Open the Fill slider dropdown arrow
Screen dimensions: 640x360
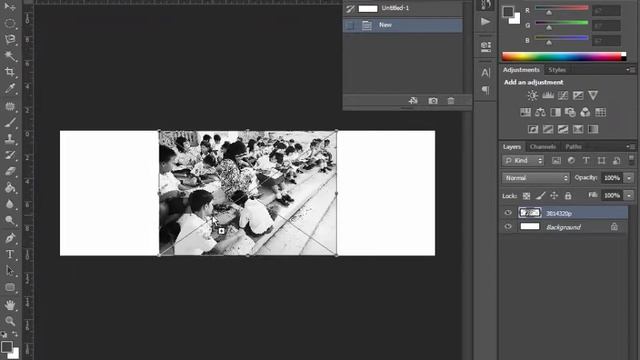(629, 196)
